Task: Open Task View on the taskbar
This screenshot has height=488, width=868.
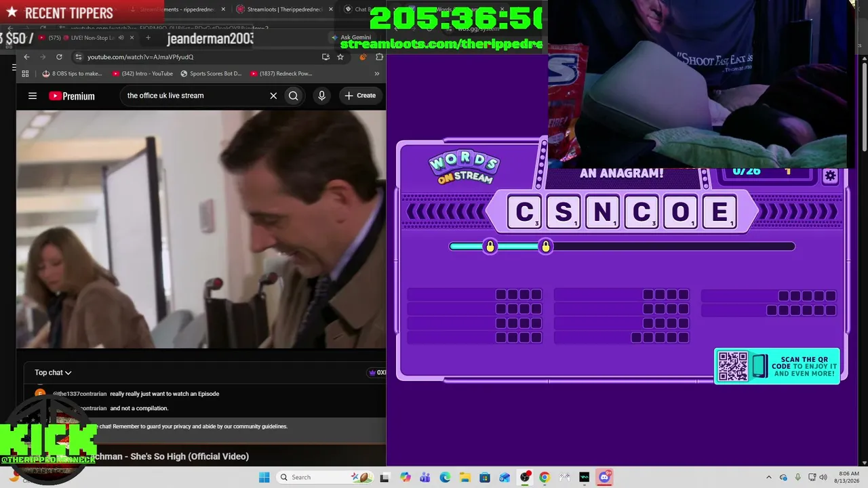Action: point(384,477)
